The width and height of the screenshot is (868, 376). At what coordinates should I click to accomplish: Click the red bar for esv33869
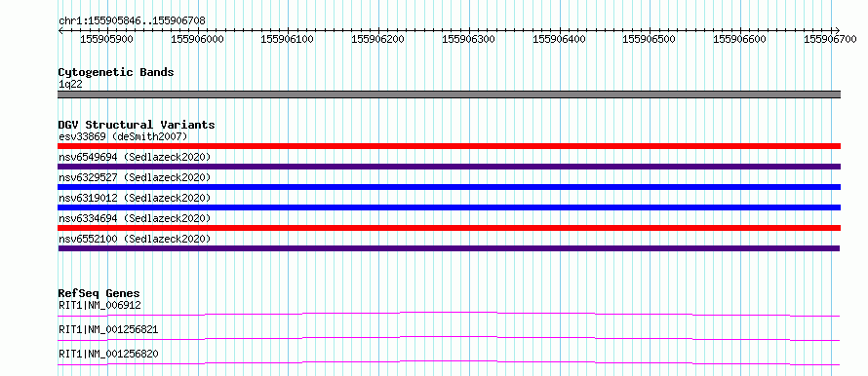click(x=449, y=146)
